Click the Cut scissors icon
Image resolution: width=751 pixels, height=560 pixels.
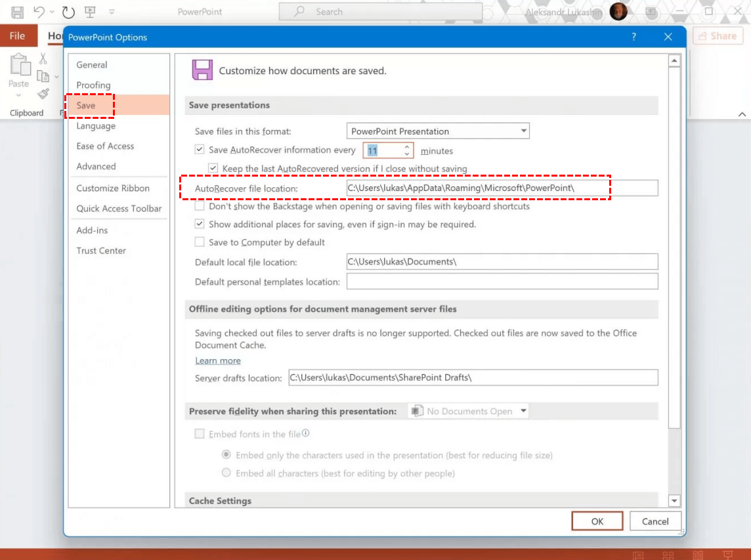pyautogui.click(x=43, y=58)
